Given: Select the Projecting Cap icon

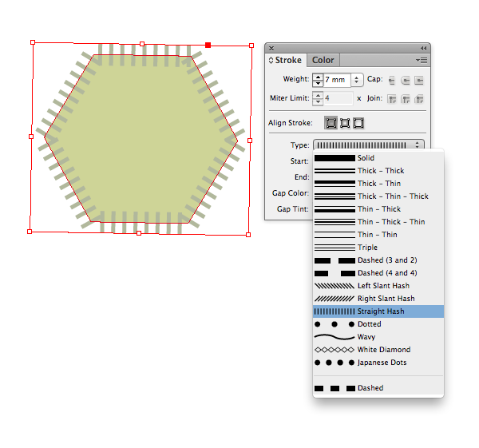Looking at the screenshot, I should click(419, 81).
